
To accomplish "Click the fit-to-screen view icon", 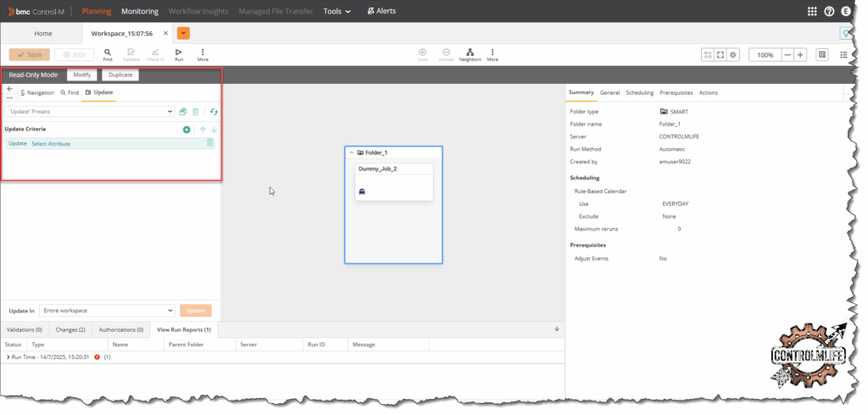I will tap(721, 54).
